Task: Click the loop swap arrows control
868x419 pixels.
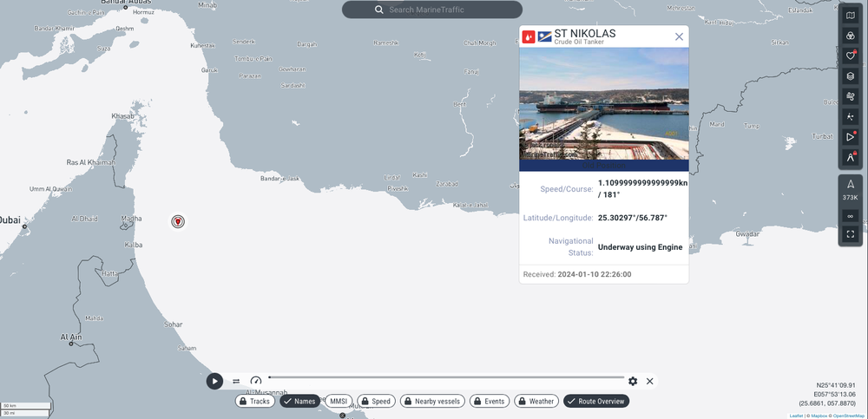Action: coord(236,381)
